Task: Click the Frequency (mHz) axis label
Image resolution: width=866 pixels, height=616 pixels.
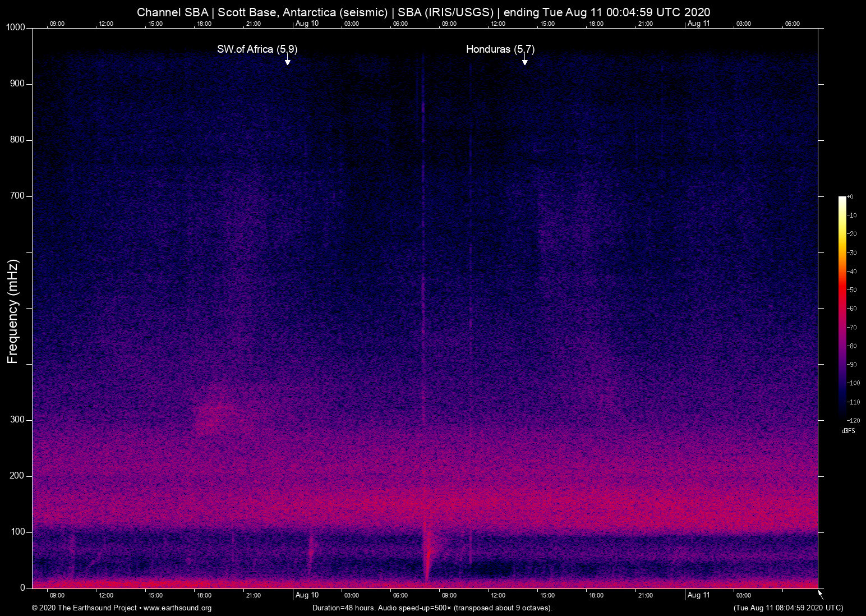Action: [13, 311]
